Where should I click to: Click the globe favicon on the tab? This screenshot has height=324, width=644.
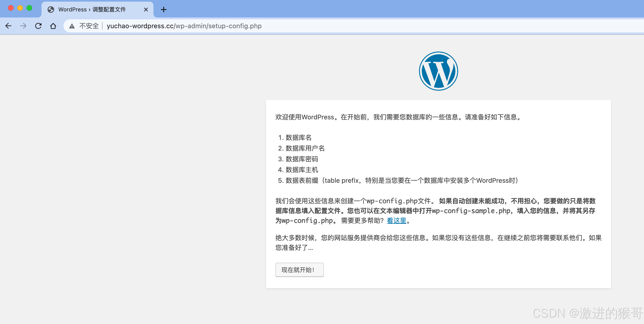(51, 10)
